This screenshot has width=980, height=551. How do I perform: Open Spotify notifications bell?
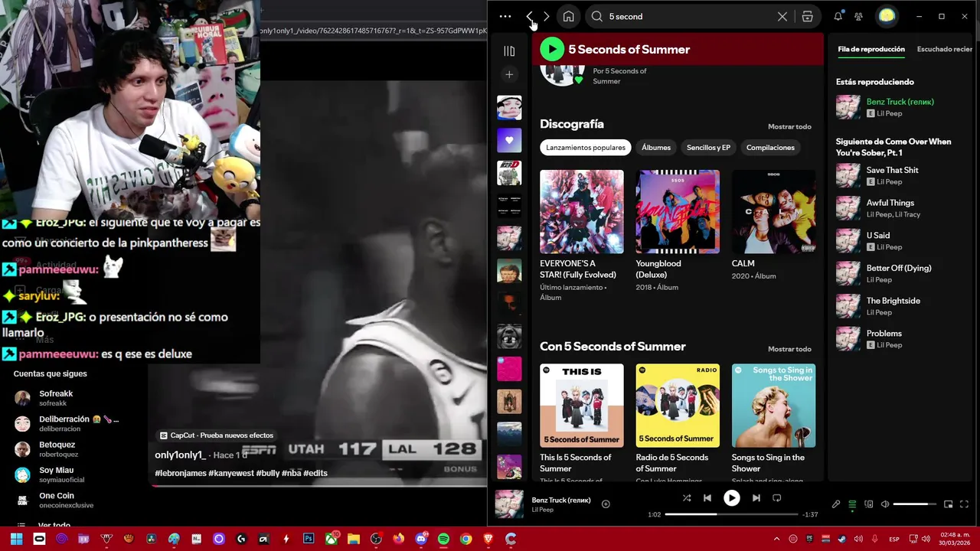tap(838, 16)
